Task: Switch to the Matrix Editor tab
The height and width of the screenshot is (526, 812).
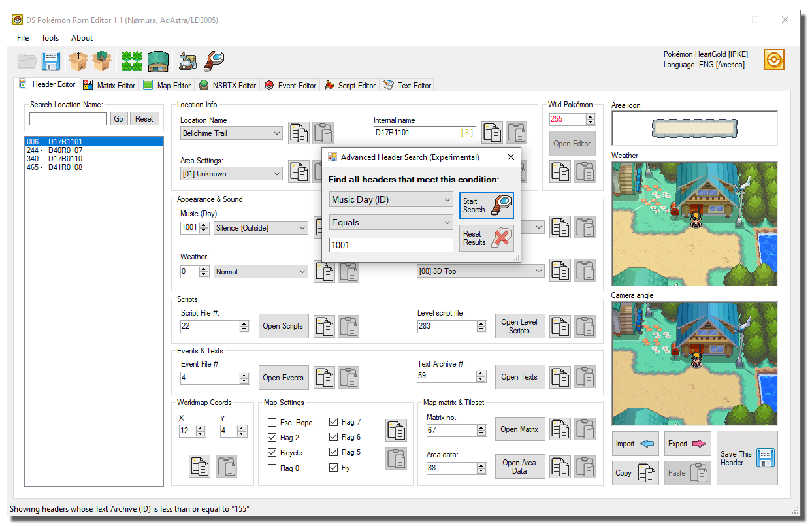Action: [109, 85]
